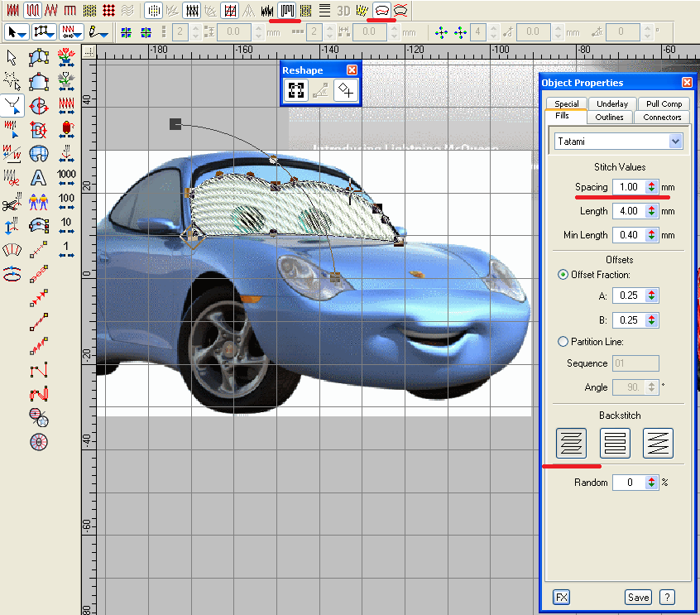700x615 pixels.
Task: Click the FX button
Action: (562, 597)
